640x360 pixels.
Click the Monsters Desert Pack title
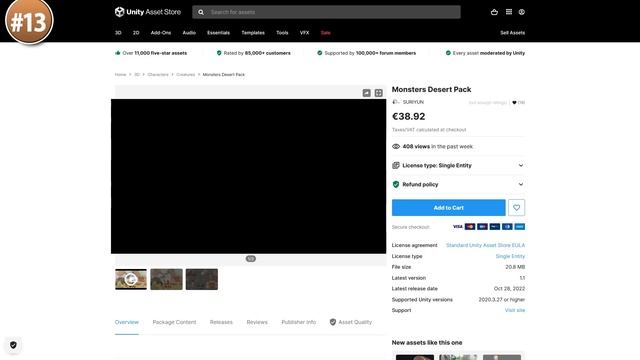pyautogui.click(x=431, y=89)
